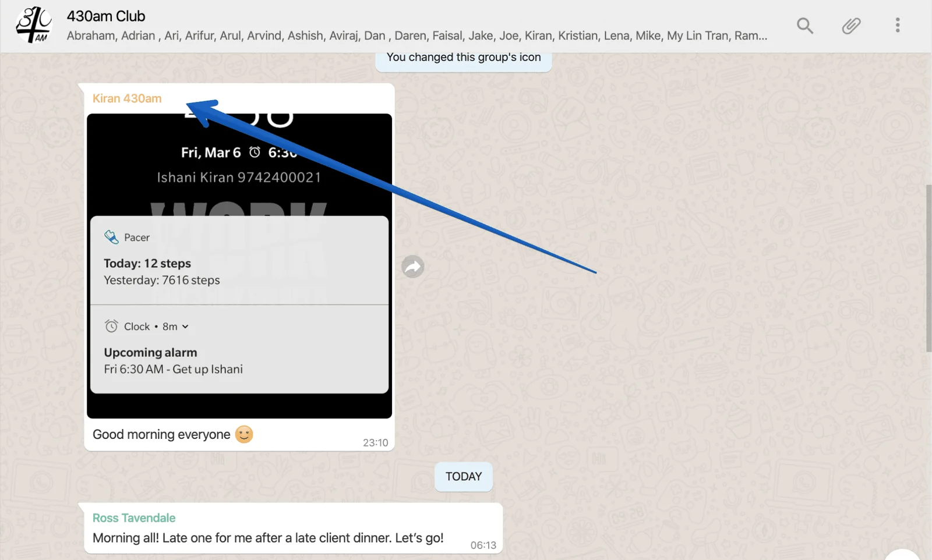Image resolution: width=932 pixels, height=560 pixels.
Task: Click sender name Ross Tavendale
Action: coord(134,518)
